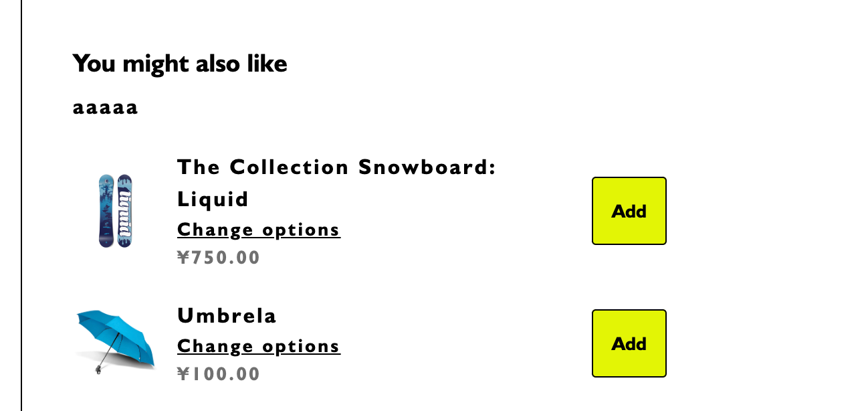Viewport: 868px width, 411px height.
Task: Open Change options for Liquid snowboard
Action: [x=258, y=230]
